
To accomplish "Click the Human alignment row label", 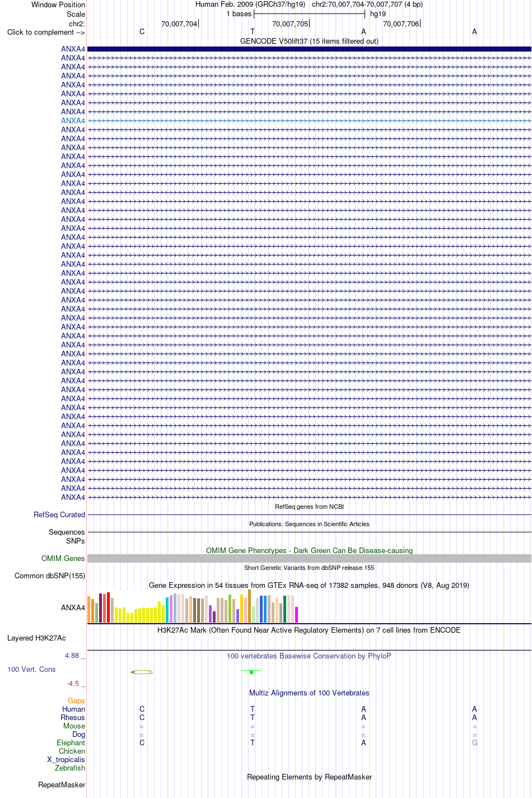I will [73, 709].
